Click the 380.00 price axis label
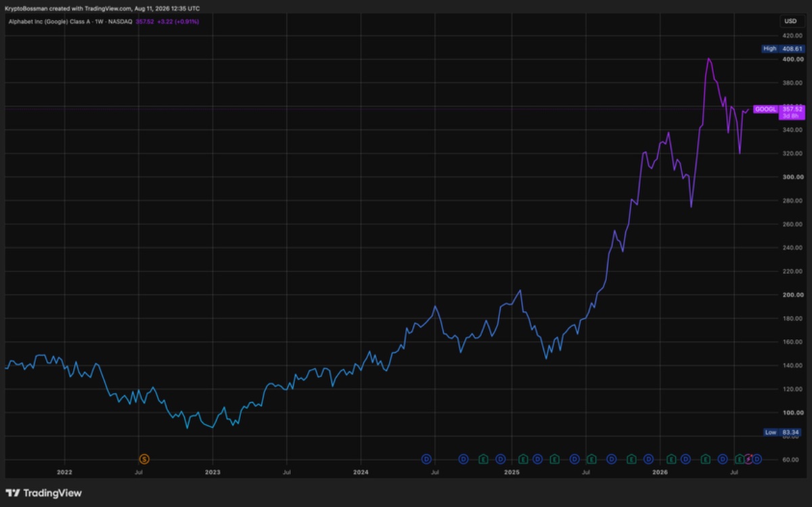Screen dimensions: 812x507 coord(792,83)
